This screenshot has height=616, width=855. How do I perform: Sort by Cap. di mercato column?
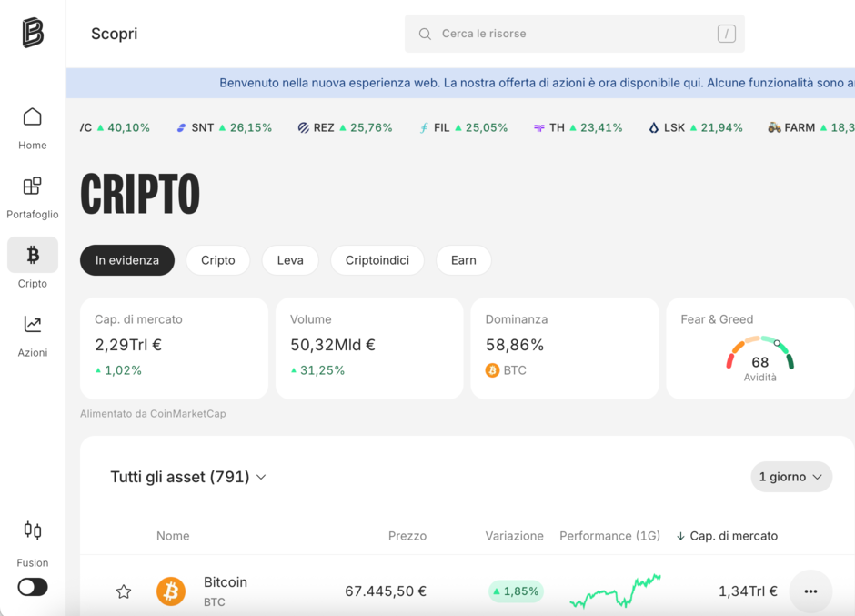tap(733, 536)
